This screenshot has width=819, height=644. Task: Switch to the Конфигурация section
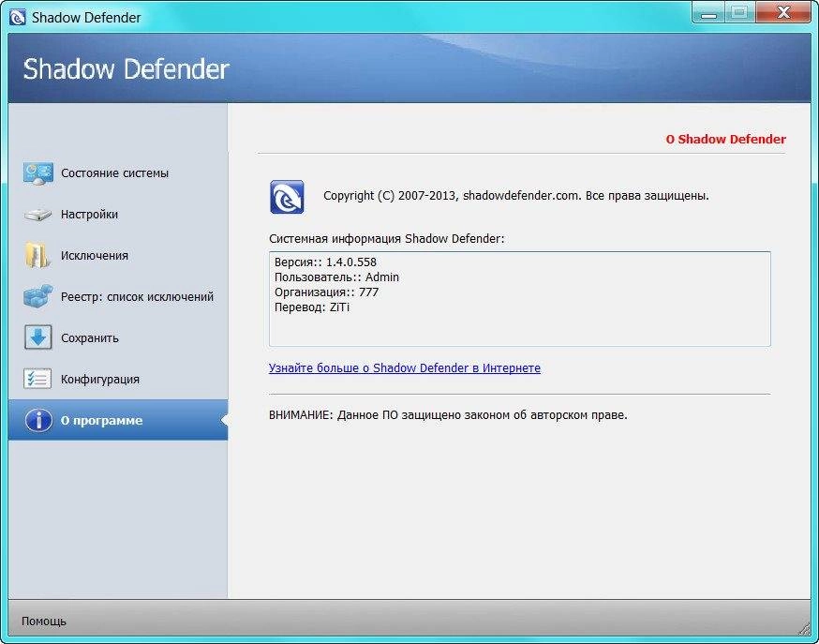coord(118,380)
